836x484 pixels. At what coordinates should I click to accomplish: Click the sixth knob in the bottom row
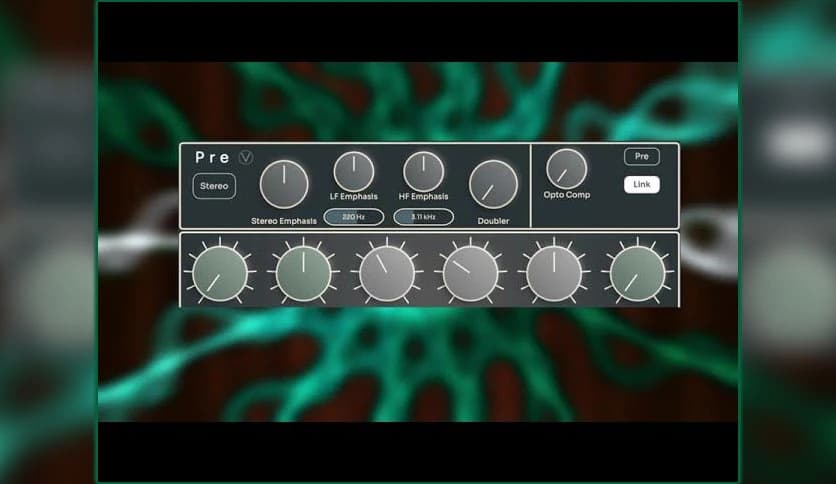point(638,273)
